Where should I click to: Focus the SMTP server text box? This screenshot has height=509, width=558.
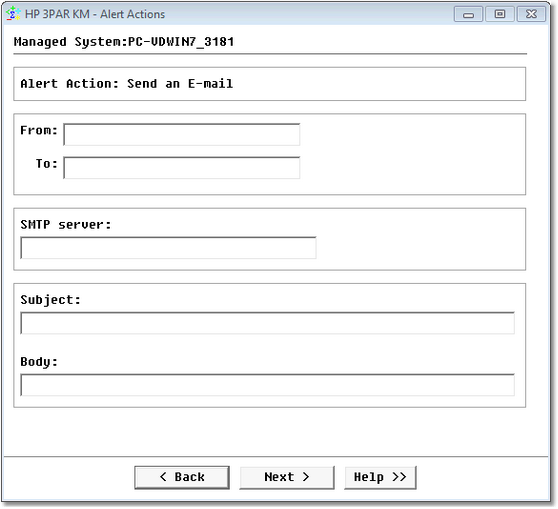pyautogui.click(x=168, y=248)
